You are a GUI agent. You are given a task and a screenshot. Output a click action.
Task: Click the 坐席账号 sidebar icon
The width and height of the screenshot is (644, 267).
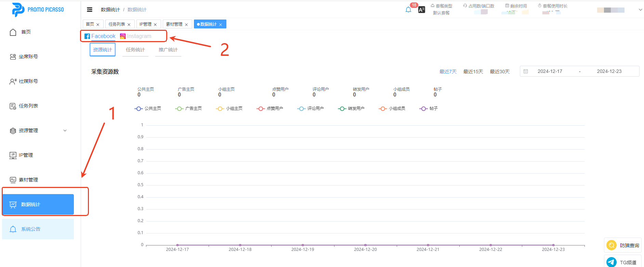tap(13, 57)
